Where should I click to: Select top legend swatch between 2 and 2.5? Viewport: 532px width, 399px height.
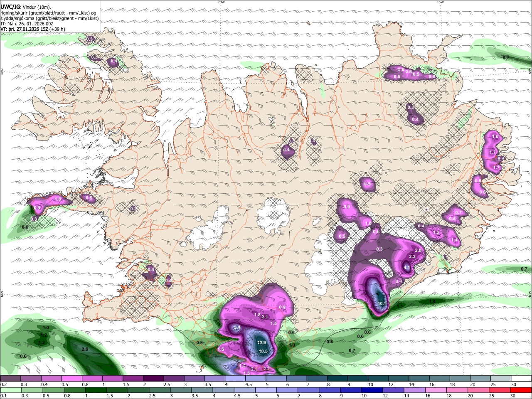pos(153,379)
